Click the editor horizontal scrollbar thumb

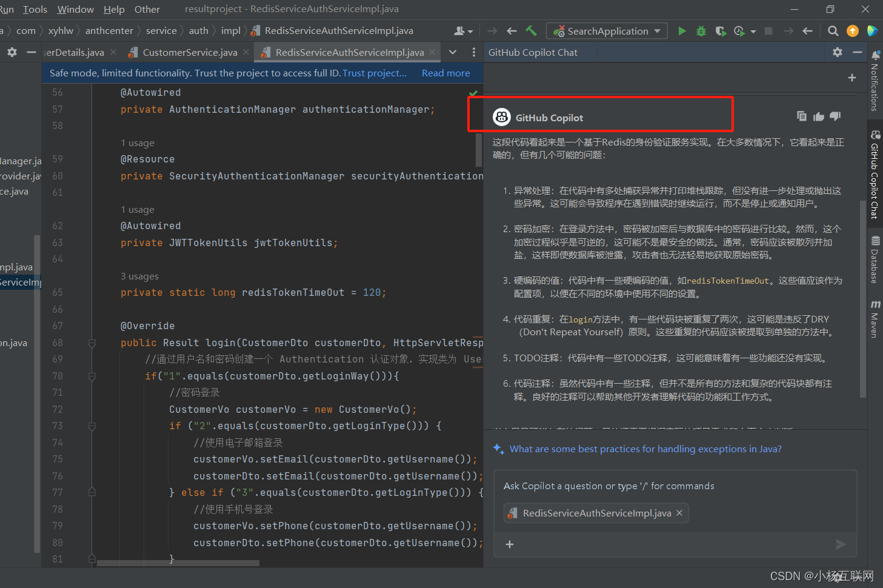pos(178,563)
